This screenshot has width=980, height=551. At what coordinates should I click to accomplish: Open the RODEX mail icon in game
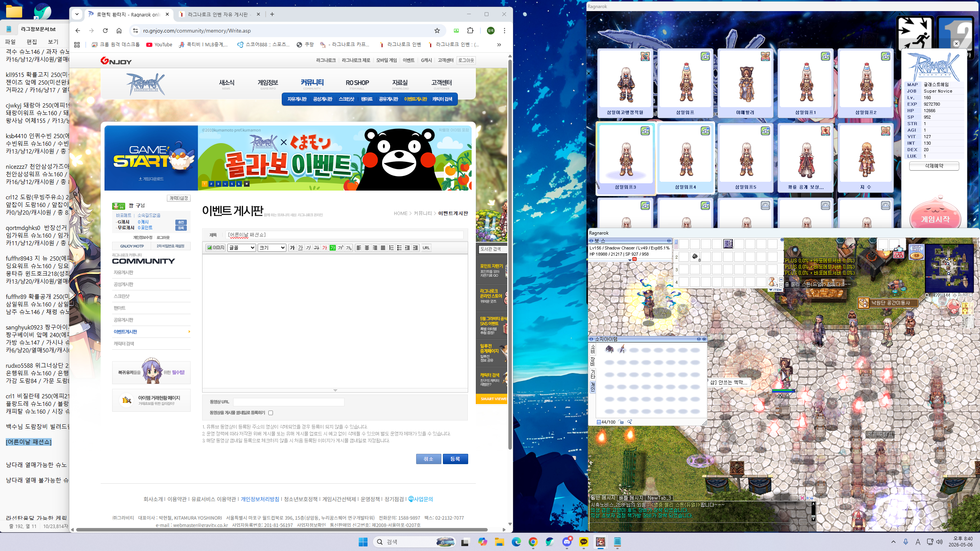(x=898, y=253)
